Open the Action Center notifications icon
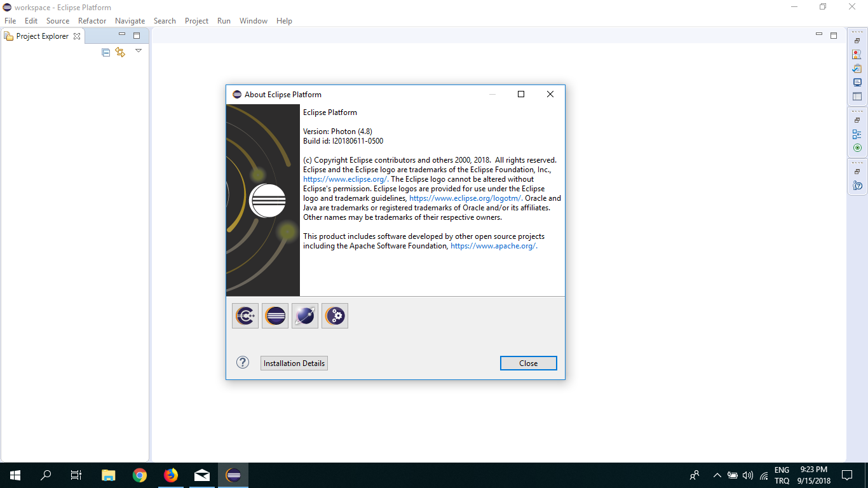Image resolution: width=868 pixels, height=488 pixels. point(846,475)
